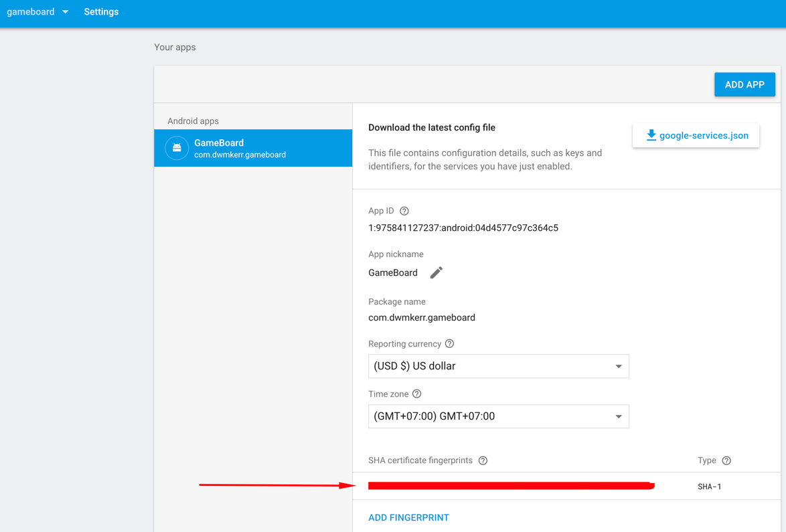Download the google-services.json config file
This screenshot has height=532, width=786.
[x=696, y=136]
